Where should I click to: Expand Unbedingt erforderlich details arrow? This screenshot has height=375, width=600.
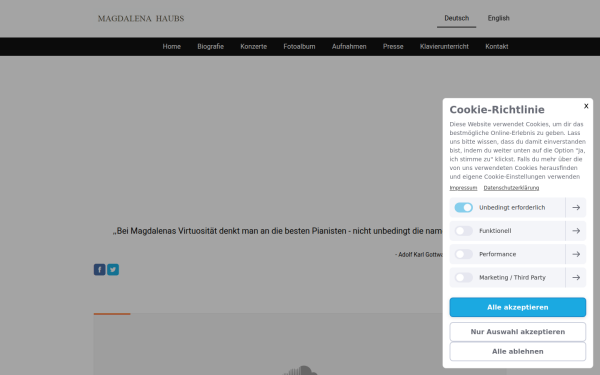pyautogui.click(x=576, y=207)
